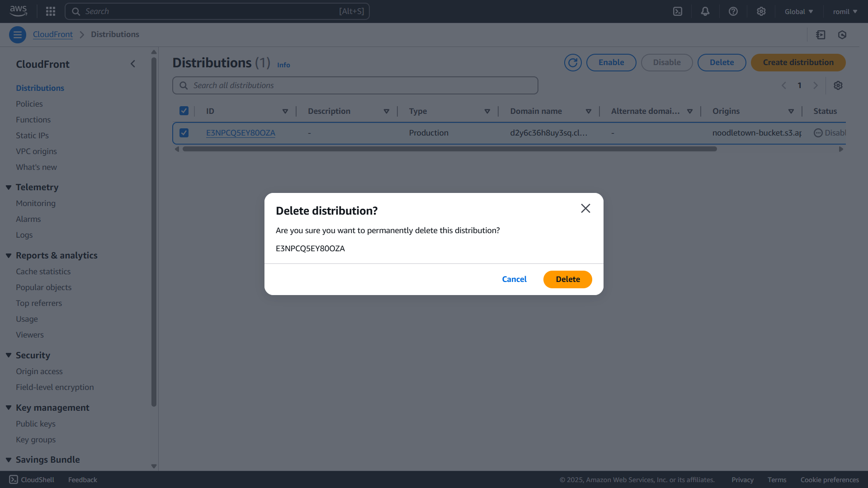
Task: Click Create distribution button
Action: [798, 62]
